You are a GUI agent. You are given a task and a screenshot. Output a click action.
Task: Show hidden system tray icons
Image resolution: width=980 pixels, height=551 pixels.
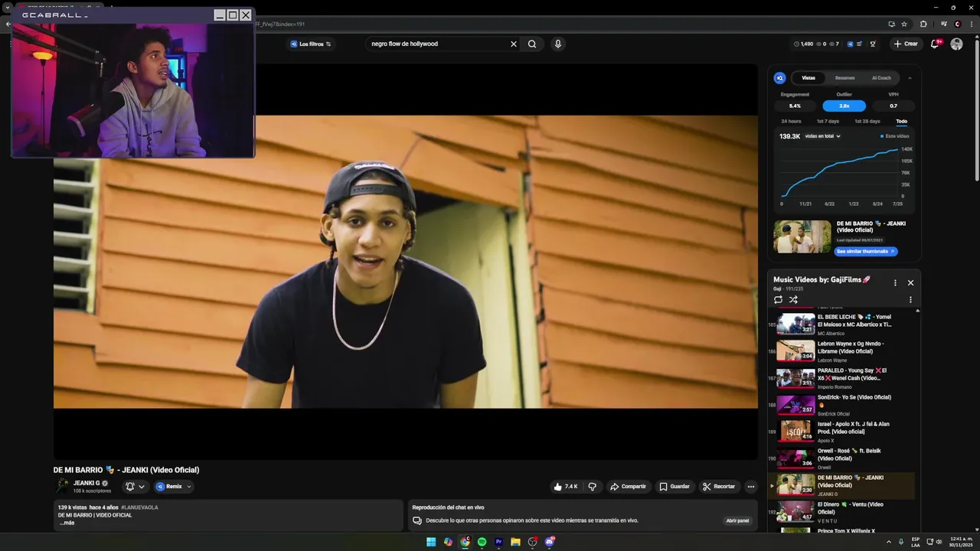[889, 542]
